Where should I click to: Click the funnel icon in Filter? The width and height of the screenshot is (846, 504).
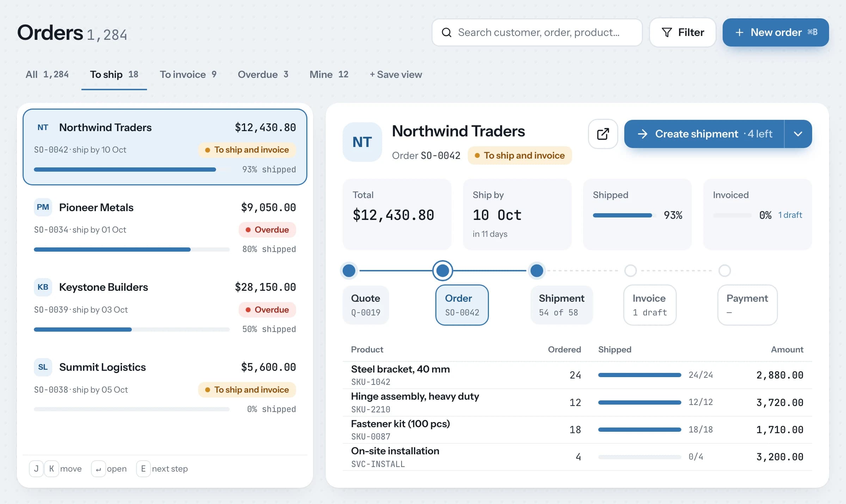pyautogui.click(x=667, y=32)
